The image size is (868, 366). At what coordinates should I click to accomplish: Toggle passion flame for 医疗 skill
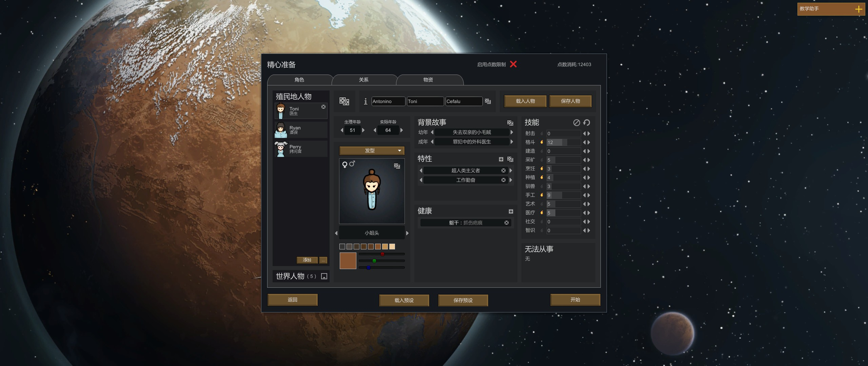542,213
